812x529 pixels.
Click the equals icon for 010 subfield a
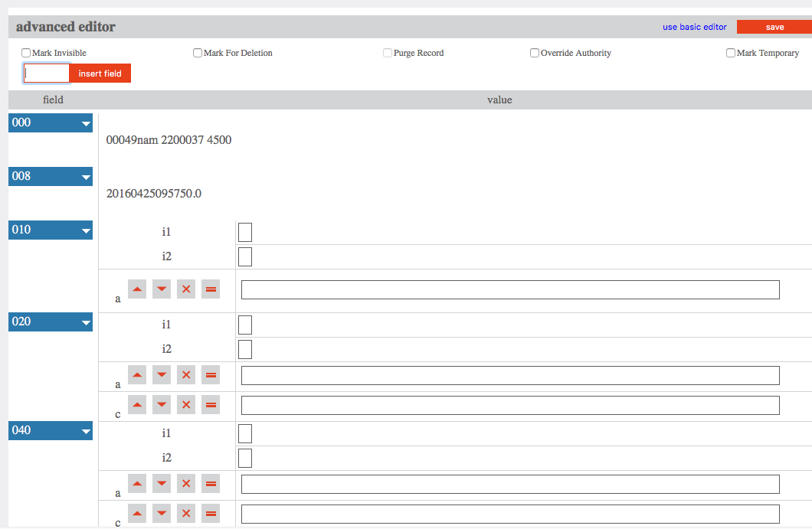tap(211, 289)
